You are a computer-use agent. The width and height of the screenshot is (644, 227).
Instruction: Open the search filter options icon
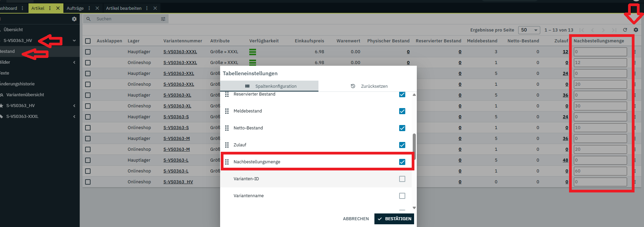(x=163, y=19)
